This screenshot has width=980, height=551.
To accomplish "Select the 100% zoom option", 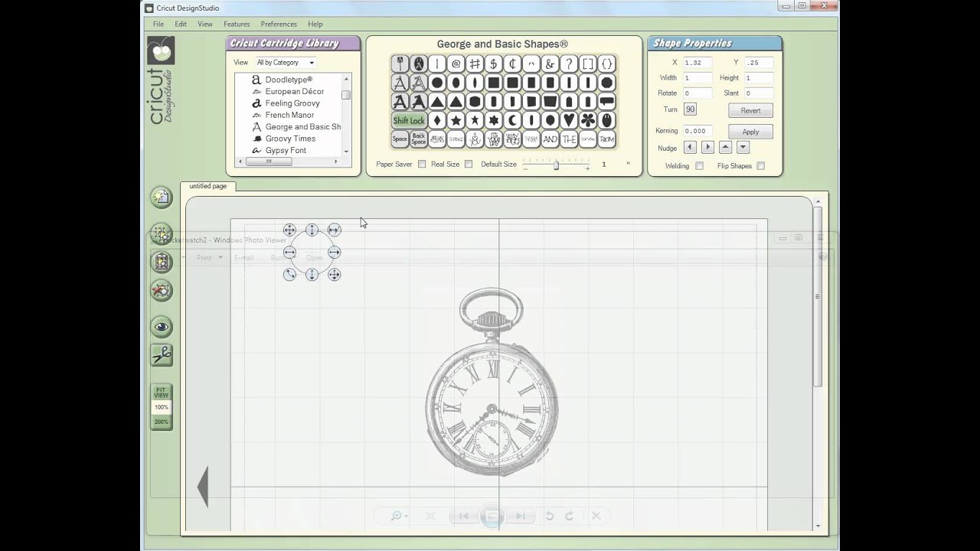I will pos(161,407).
